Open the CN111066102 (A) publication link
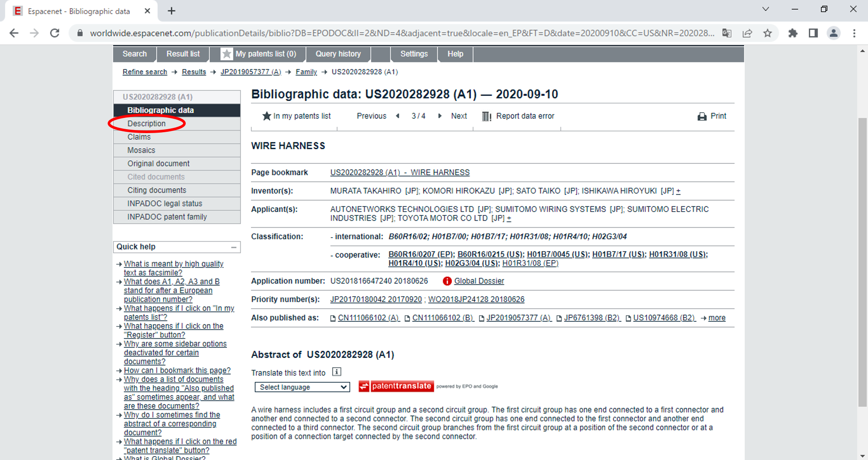 tap(368, 318)
